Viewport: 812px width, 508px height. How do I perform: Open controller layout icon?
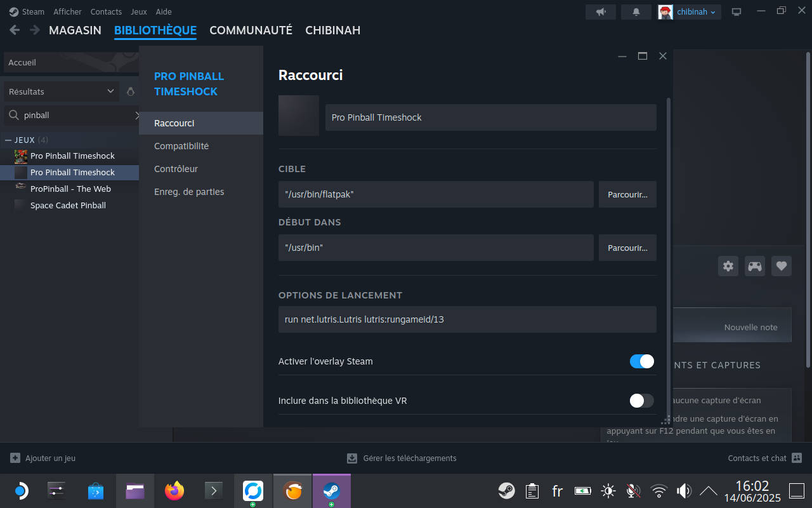[x=755, y=266]
